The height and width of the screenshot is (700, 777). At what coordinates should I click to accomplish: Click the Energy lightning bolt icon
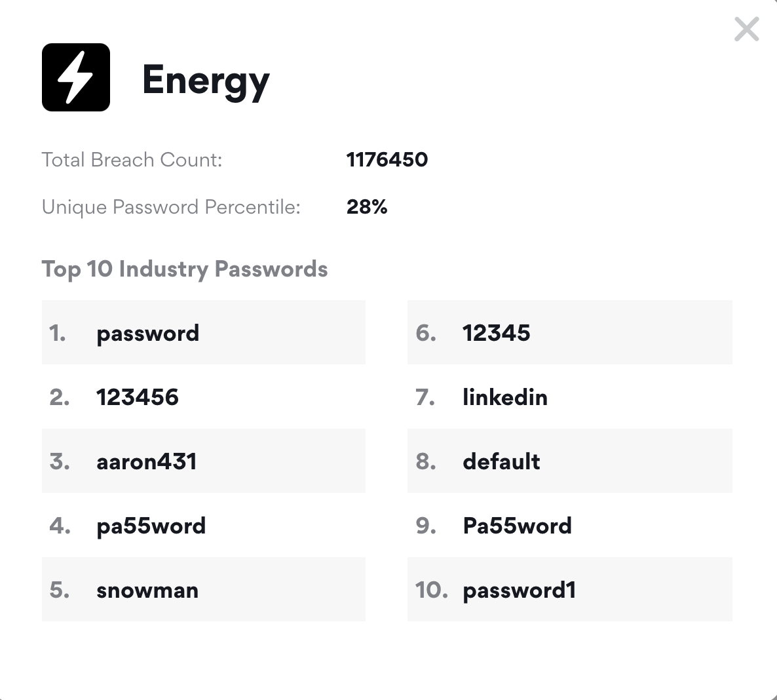coord(76,77)
